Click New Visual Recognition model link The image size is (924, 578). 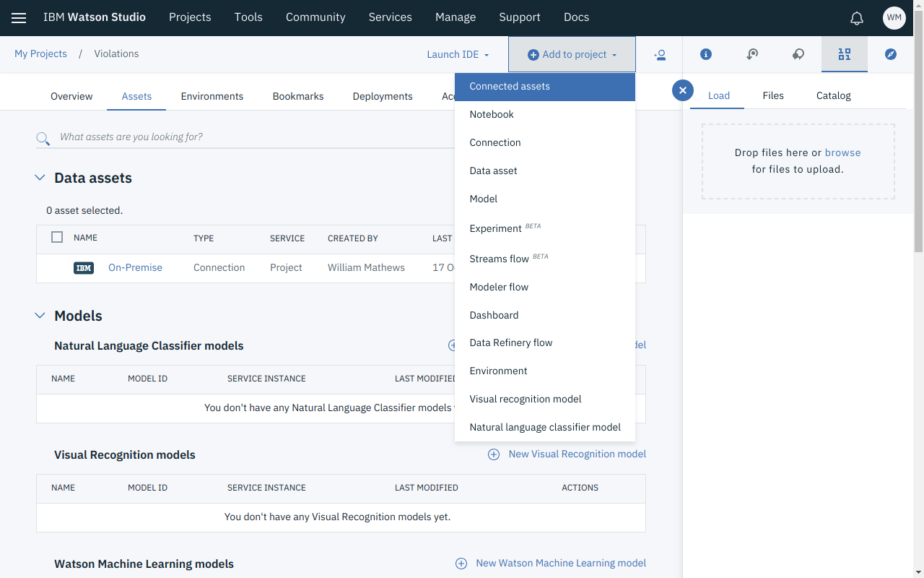577,454
